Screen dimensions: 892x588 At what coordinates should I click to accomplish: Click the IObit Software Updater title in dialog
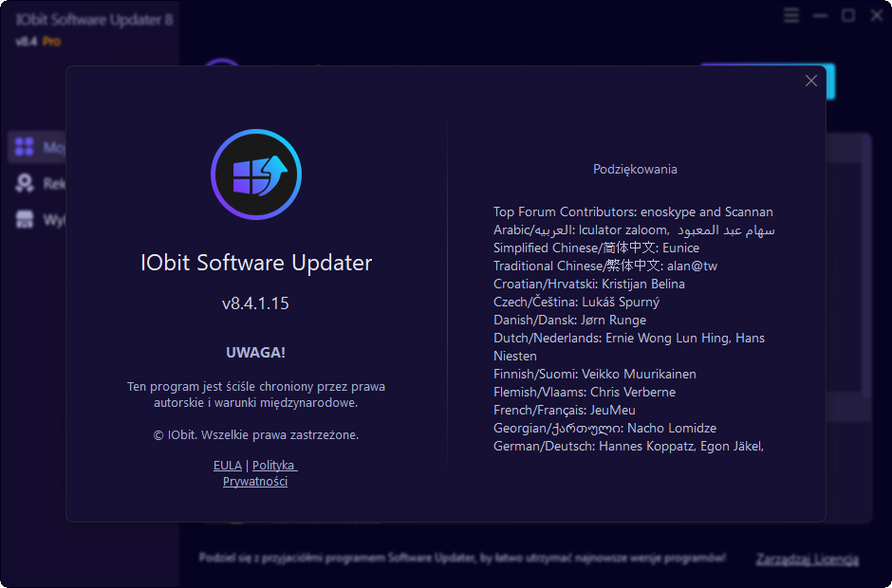tap(256, 263)
